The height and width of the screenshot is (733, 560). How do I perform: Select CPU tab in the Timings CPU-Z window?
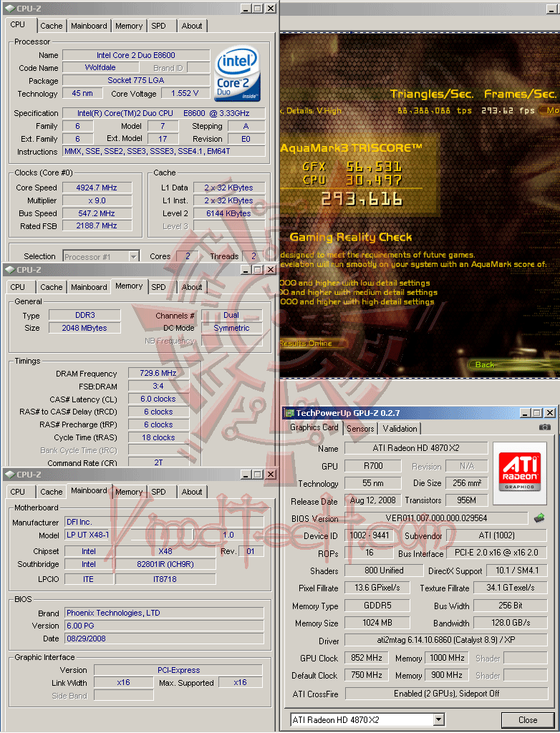coord(18,287)
